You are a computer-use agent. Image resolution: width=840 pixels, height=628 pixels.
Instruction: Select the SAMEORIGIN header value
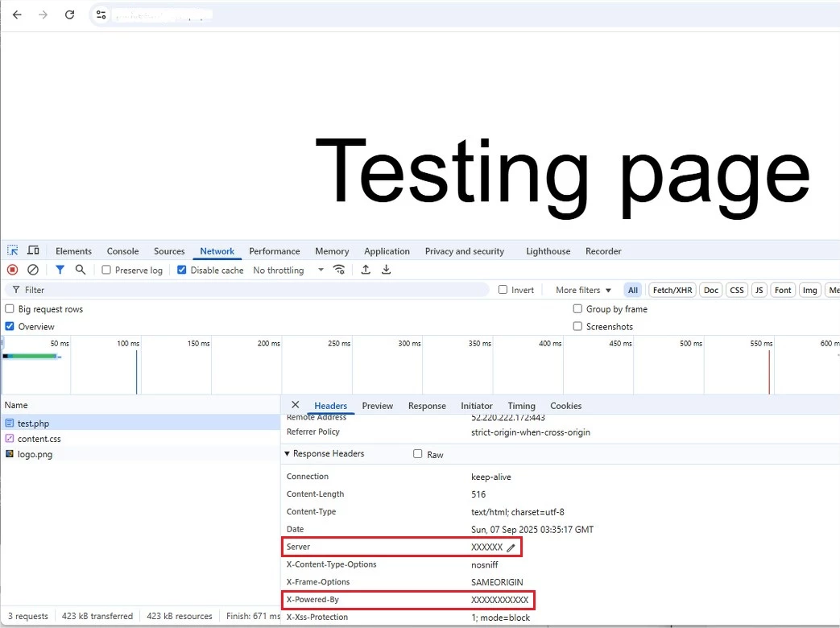[497, 582]
